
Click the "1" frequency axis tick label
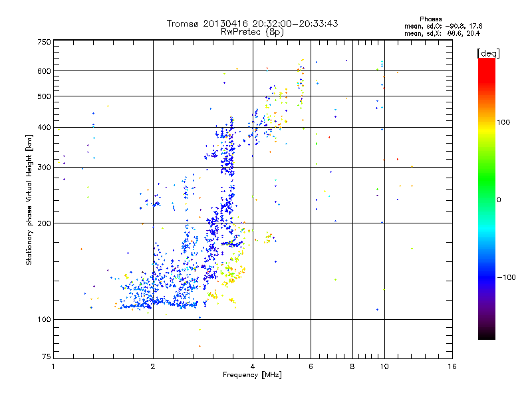[x=53, y=366]
